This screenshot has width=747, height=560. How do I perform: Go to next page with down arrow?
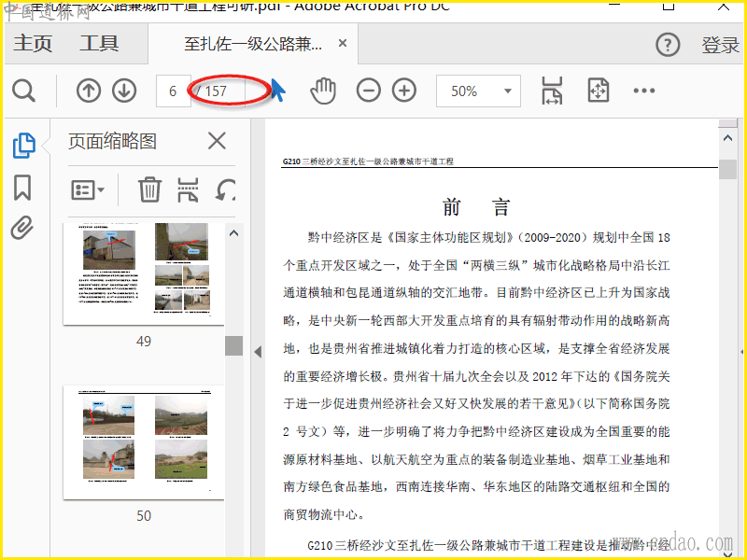click(x=124, y=91)
